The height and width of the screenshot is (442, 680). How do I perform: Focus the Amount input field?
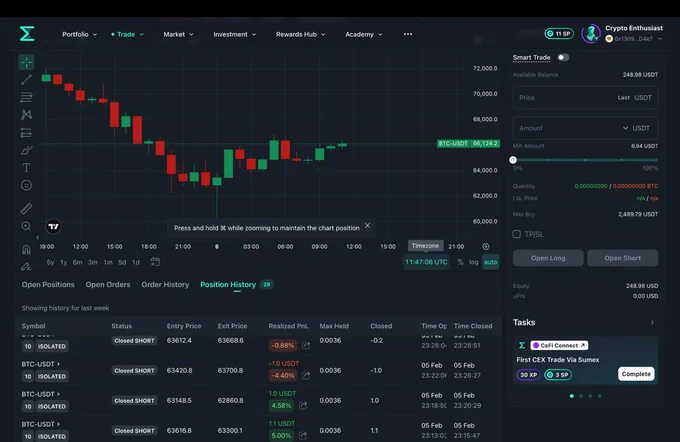point(585,128)
